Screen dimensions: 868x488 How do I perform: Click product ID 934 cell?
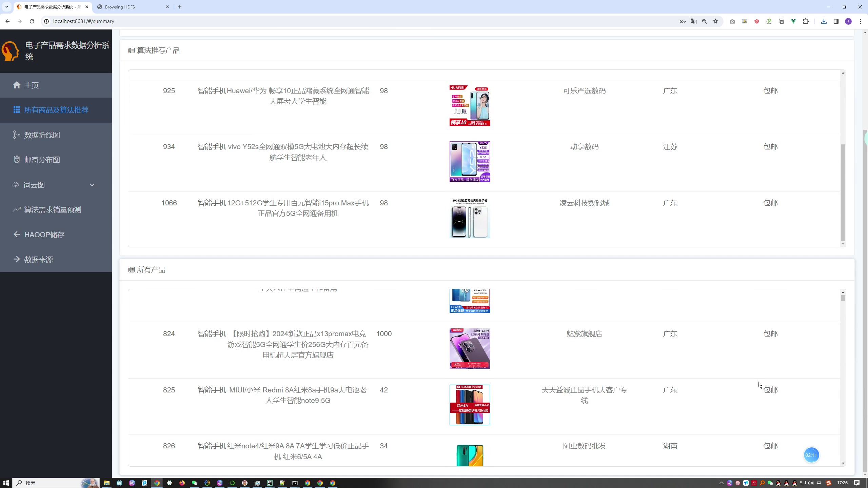tap(169, 147)
